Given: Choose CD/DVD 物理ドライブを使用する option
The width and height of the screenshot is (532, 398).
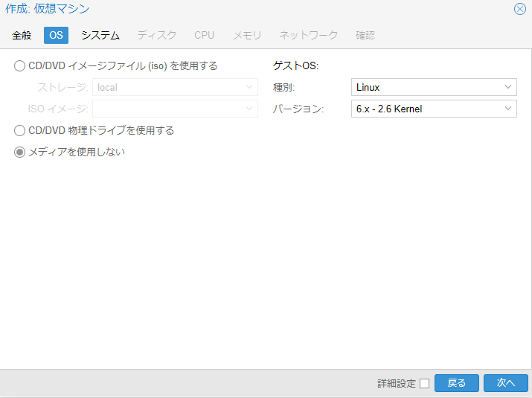Looking at the screenshot, I should (19, 131).
